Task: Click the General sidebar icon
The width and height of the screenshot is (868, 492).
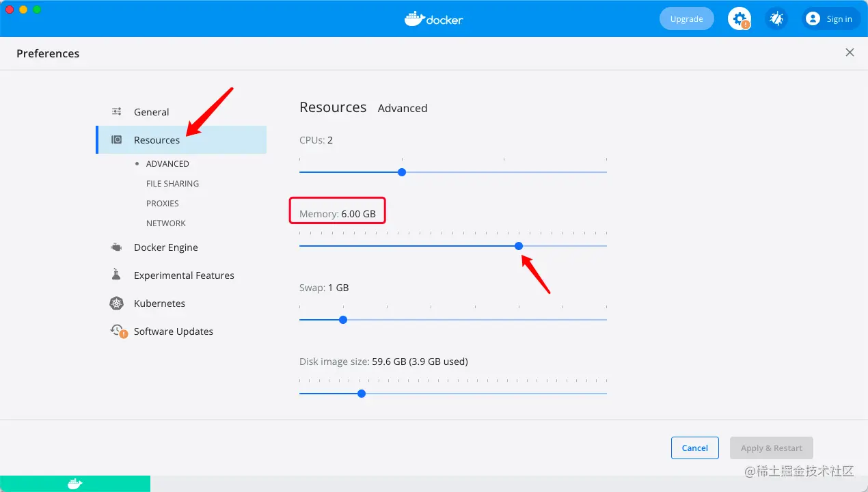Action: coord(117,112)
